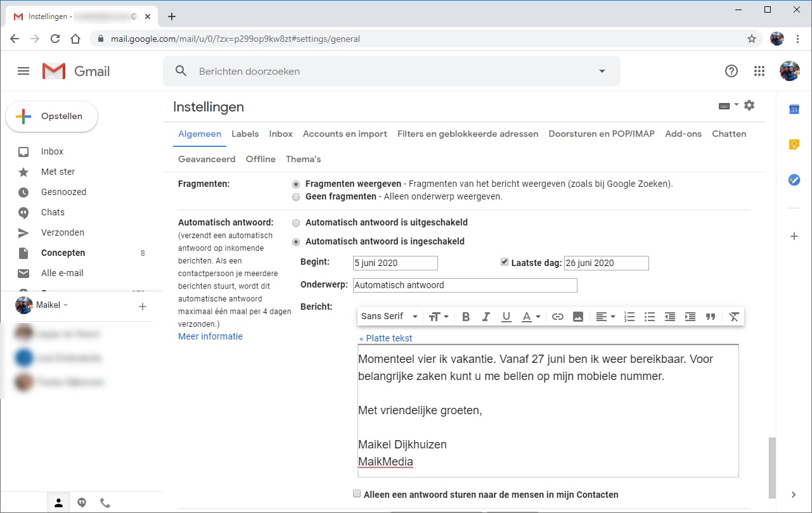The height and width of the screenshot is (513, 812).
Task: Open the Google apps grid
Action: pos(759,71)
